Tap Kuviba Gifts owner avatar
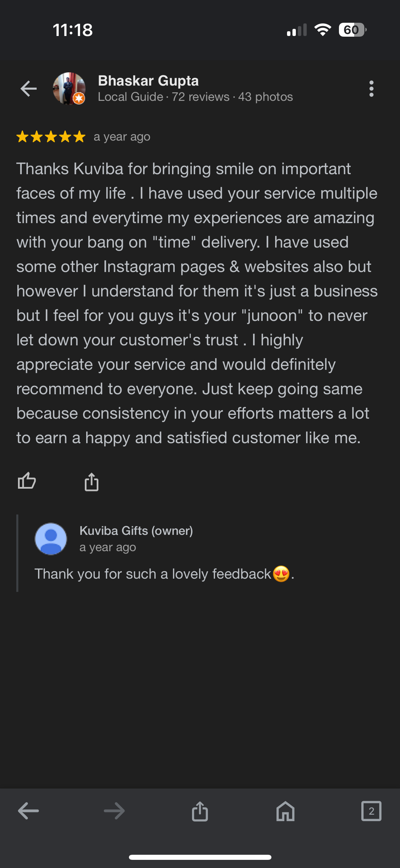400x868 pixels. coord(51,539)
